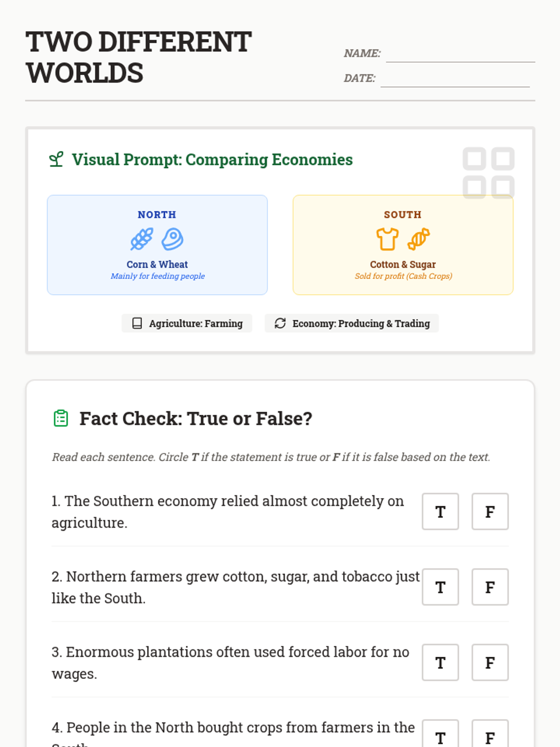Click the book icon beside Agriculture
The height and width of the screenshot is (747, 560).
click(x=137, y=324)
